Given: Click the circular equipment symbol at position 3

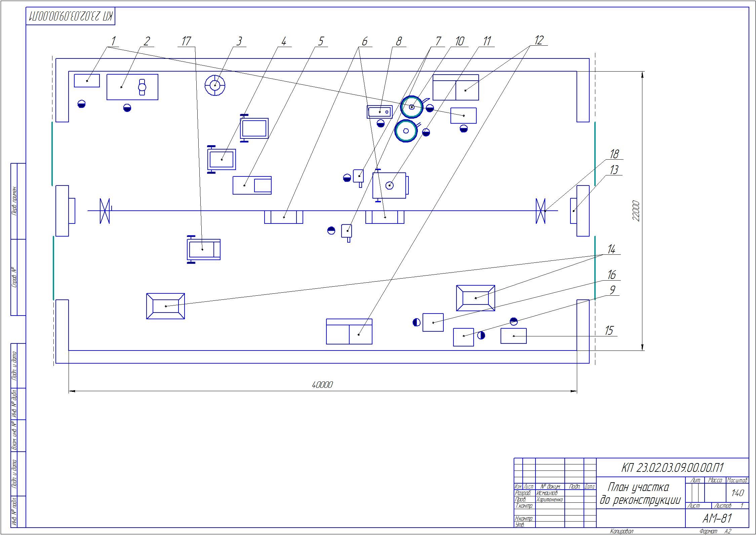Looking at the screenshot, I should pos(215,85).
